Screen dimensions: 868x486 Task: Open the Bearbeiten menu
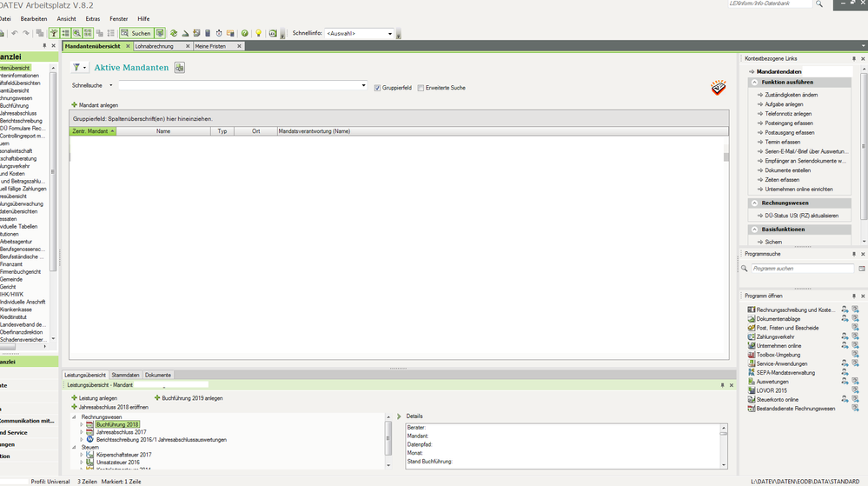tap(34, 19)
